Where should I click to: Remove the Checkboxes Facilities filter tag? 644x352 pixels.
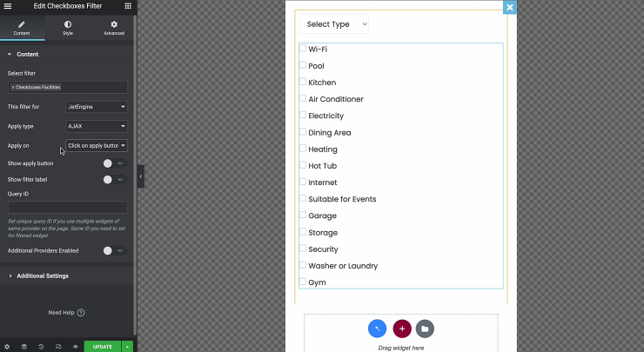(x=13, y=88)
